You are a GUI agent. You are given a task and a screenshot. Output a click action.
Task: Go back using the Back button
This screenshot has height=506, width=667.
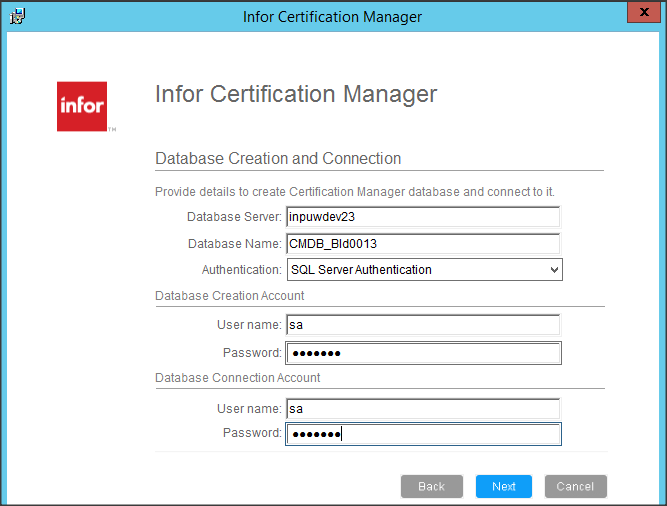coord(432,486)
